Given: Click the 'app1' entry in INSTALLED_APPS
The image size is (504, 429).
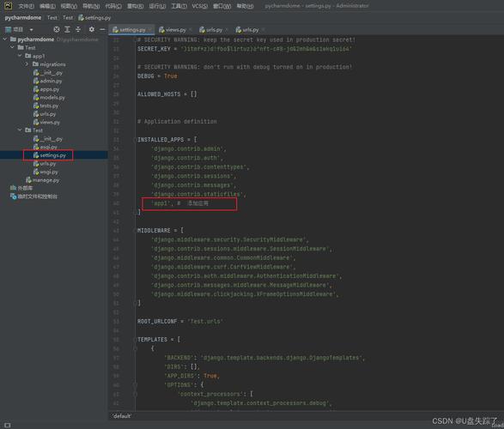Looking at the screenshot, I should (x=162, y=203).
